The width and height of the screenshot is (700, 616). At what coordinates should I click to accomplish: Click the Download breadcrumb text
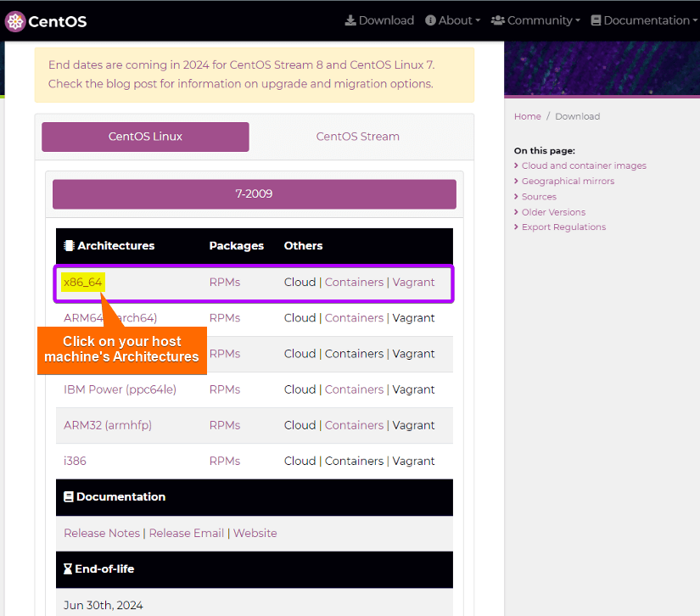577,116
